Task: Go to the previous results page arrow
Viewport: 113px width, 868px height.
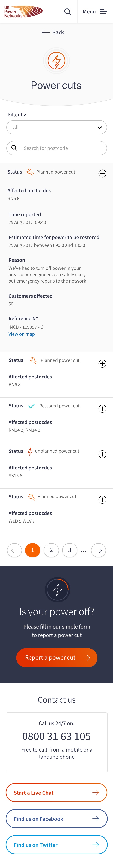Action: (x=14, y=550)
